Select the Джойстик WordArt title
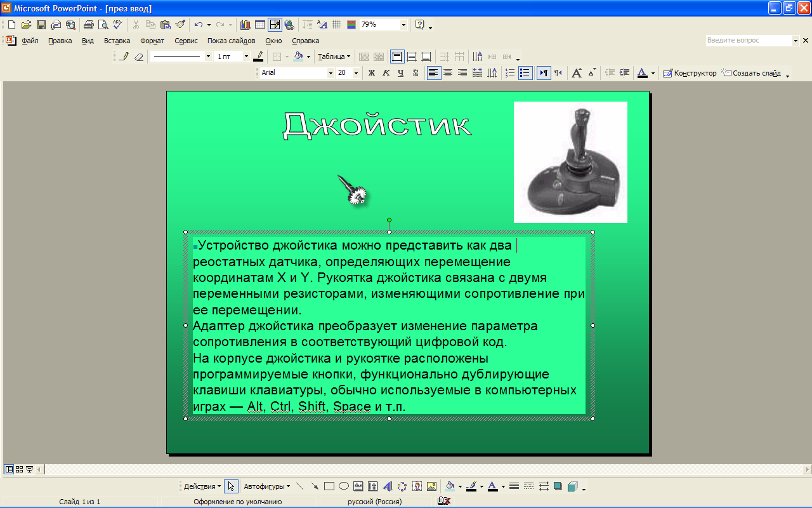The width and height of the screenshot is (812, 508). click(x=377, y=124)
